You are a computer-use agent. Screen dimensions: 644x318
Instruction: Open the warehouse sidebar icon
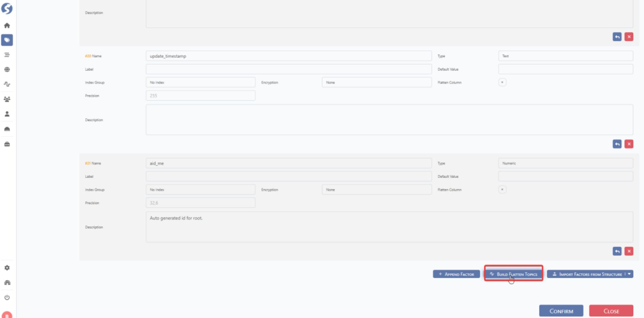7,129
